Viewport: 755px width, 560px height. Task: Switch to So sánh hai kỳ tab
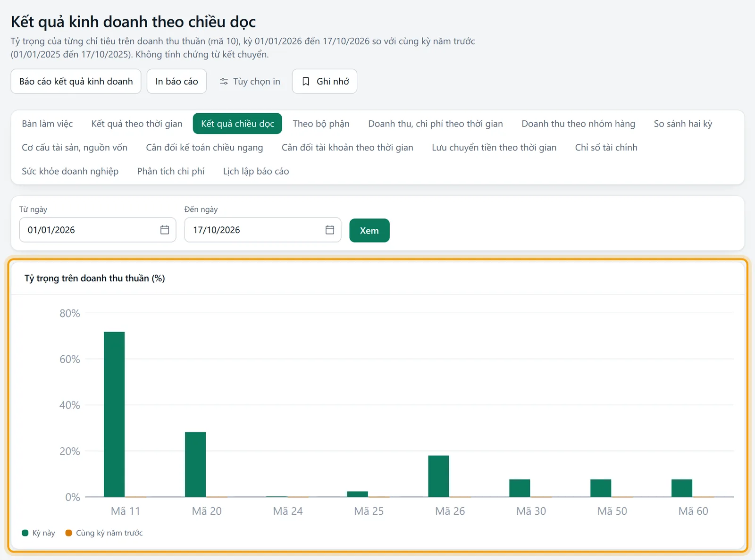click(x=683, y=124)
